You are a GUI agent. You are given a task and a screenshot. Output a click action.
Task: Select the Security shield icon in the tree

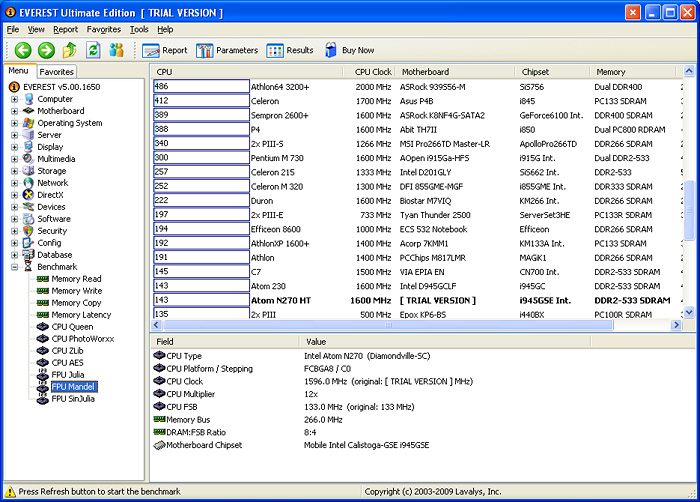(x=29, y=231)
